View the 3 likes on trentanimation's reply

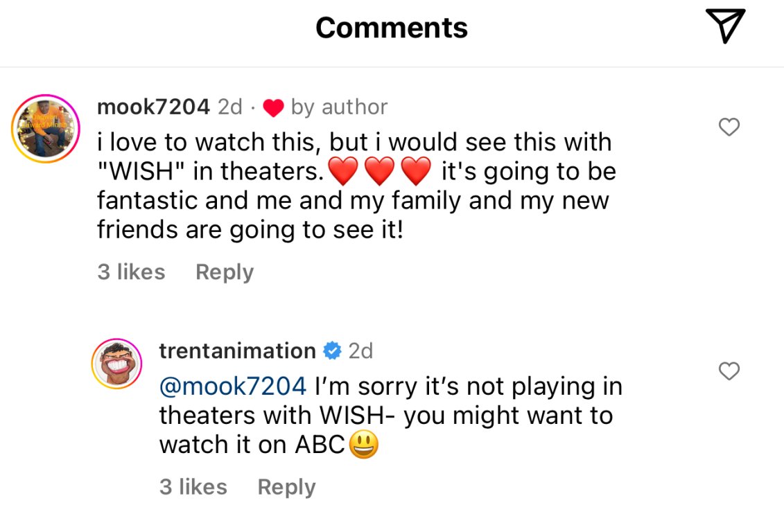click(193, 487)
